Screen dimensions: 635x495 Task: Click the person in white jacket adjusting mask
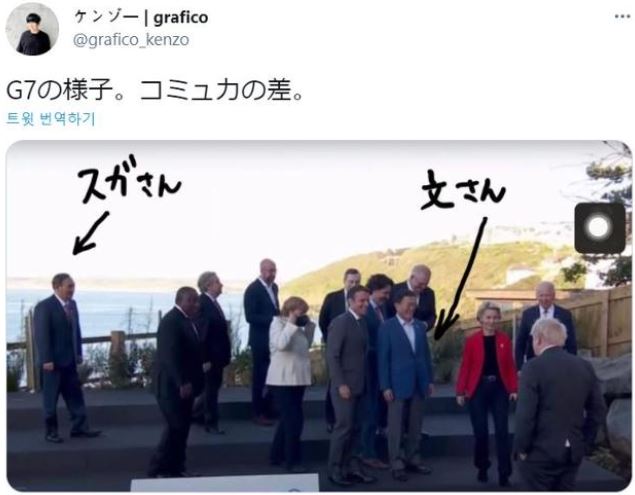coord(289,382)
